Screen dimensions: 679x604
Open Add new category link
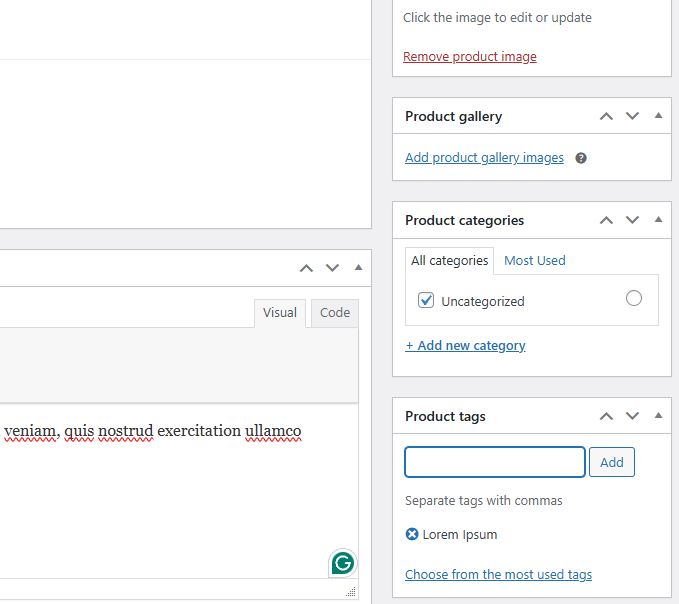click(x=465, y=346)
